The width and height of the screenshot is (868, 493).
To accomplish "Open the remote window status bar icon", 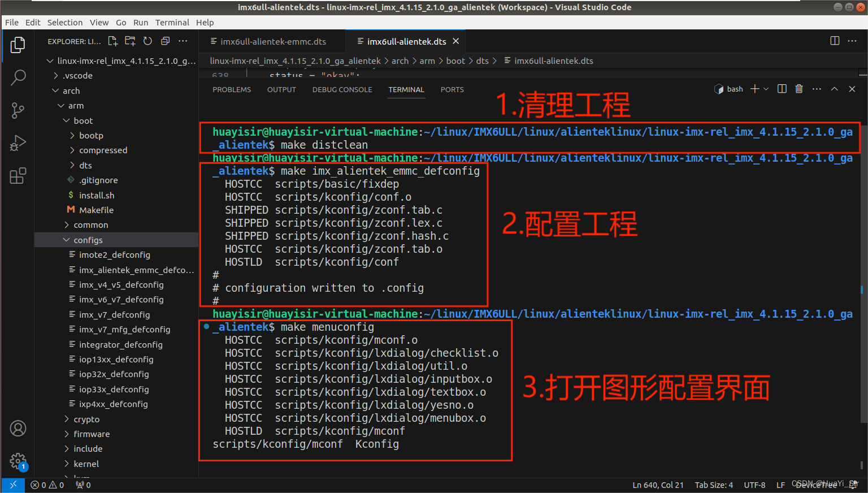I will tap(12, 485).
